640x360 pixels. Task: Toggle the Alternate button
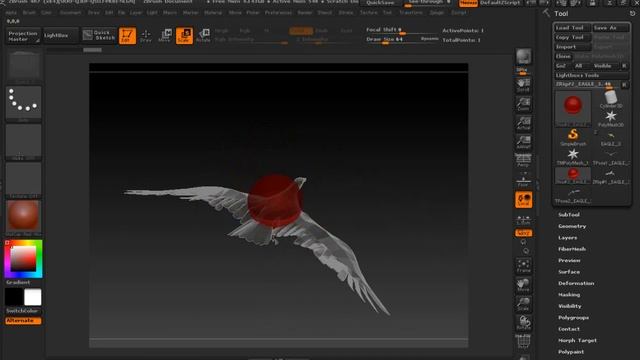23,321
